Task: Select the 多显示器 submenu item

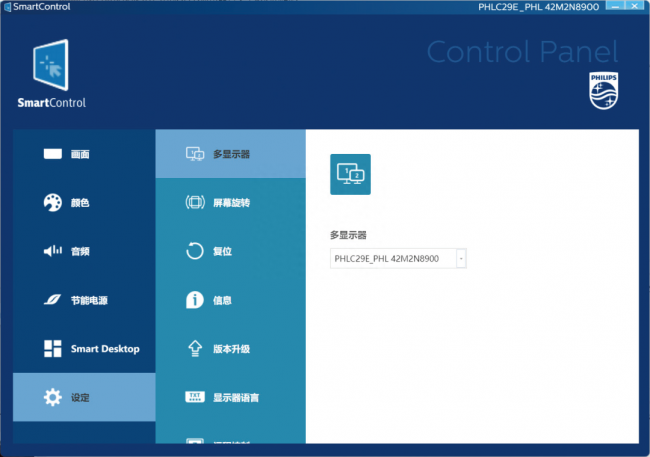Action: [230, 154]
